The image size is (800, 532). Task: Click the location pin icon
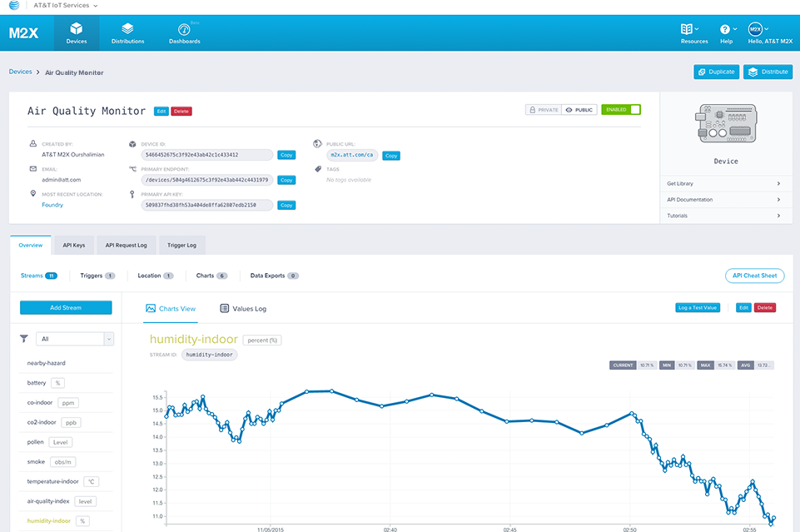tap(33, 194)
